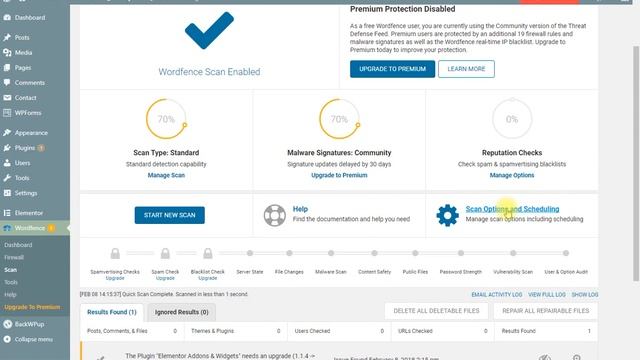The height and width of the screenshot is (360, 640).
Task: Click the 'Elementor Addons & Widgets' upgrade result text
Action: click(220, 356)
